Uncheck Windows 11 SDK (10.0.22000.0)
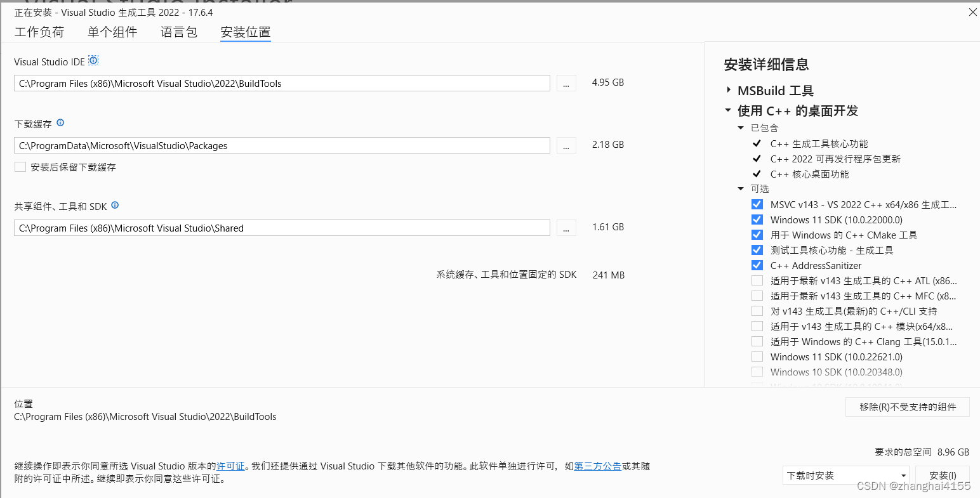 [757, 220]
